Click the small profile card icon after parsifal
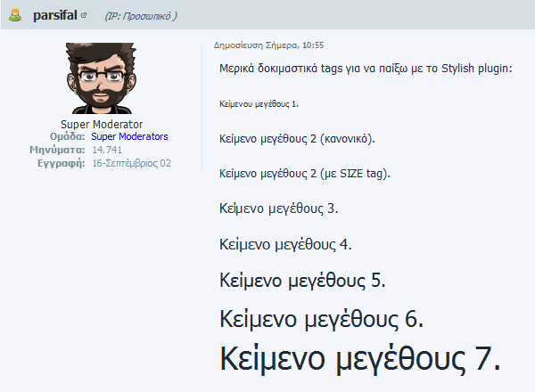The height and width of the screenshot is (392, 535). click(x=84, y=15)
